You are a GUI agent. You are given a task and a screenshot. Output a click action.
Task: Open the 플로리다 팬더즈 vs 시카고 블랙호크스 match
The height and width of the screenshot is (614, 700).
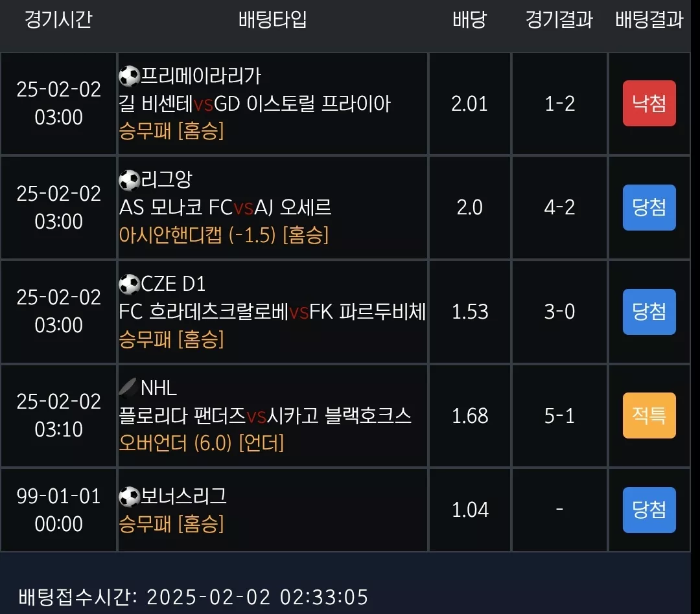264,416
